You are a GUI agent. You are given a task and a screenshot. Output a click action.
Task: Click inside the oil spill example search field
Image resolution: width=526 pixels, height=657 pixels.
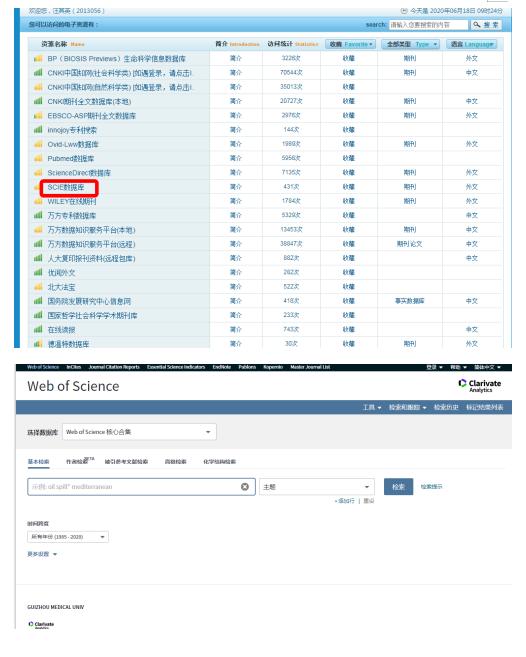(134, 486)
